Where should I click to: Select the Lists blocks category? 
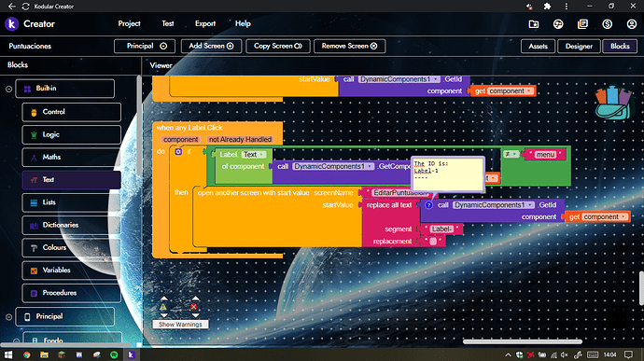click(72, 202)
